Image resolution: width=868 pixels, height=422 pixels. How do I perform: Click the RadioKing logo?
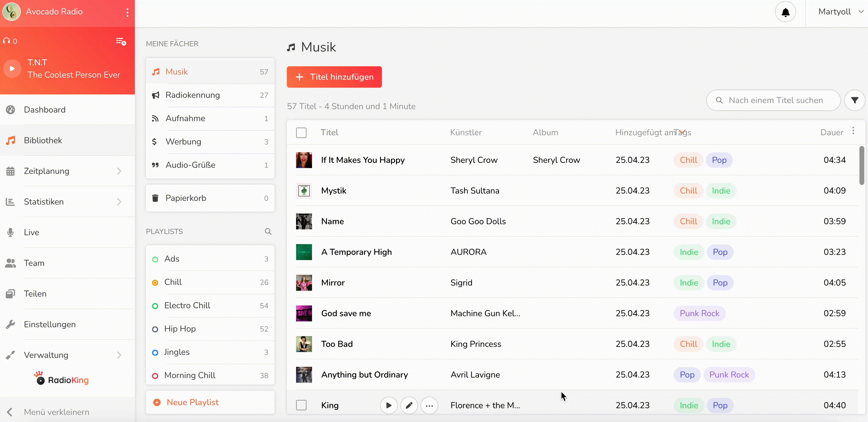coord(61,378)
